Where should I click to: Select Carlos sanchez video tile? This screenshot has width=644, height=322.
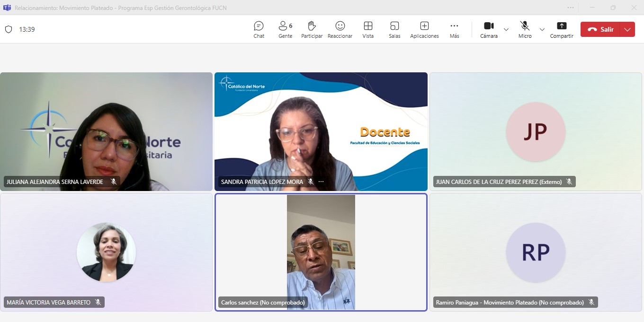tap(321, 252)
